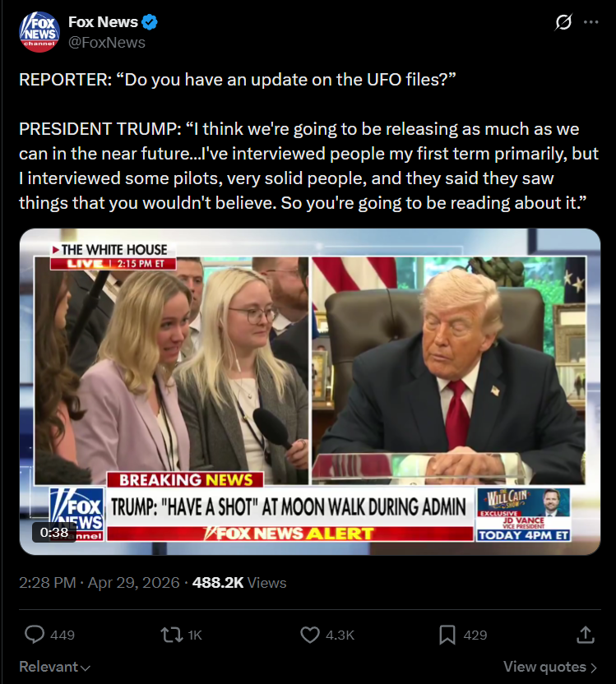Bookmark the post with bookmark icon
This screenshot has width=616, height=684.
coord(447,635)
